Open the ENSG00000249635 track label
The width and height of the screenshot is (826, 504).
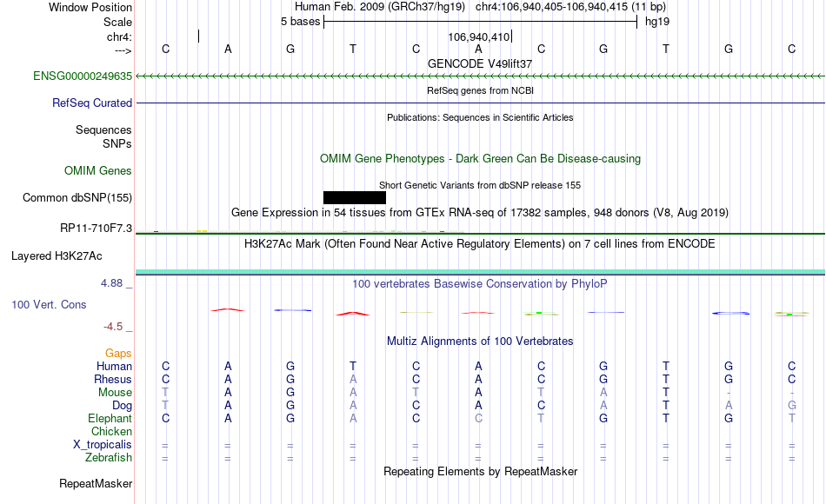coord(83,76)
